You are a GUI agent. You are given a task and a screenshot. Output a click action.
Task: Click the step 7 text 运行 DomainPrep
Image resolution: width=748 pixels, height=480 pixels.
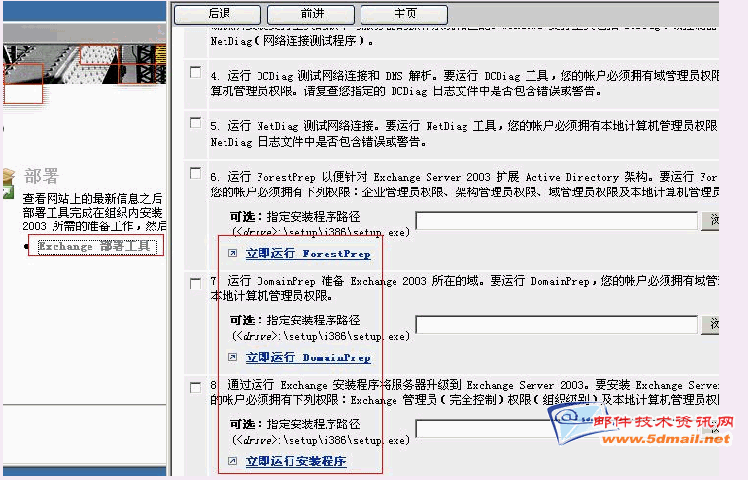(x=271, y=281)
